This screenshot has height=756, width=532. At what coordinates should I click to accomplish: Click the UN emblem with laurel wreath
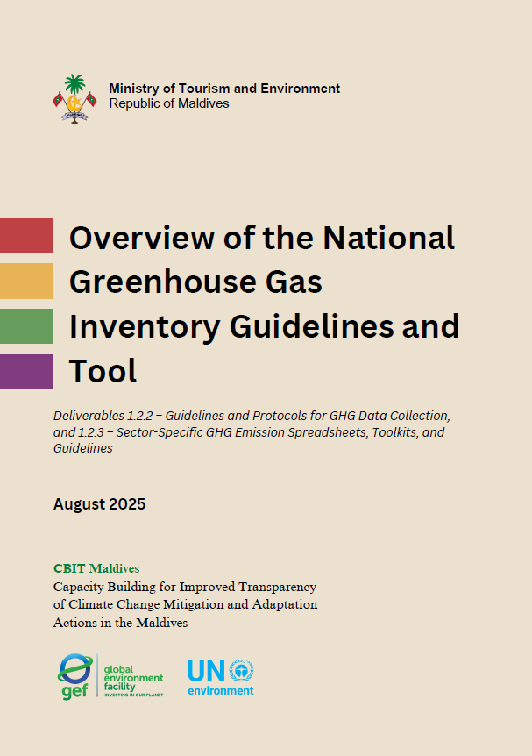pyautogui.click(x=241, y=671)
